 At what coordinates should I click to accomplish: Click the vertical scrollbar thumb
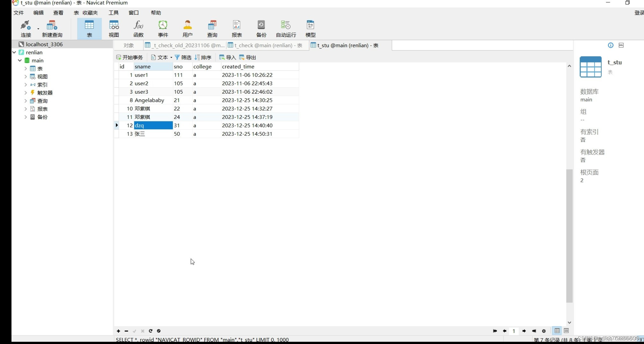569,236
